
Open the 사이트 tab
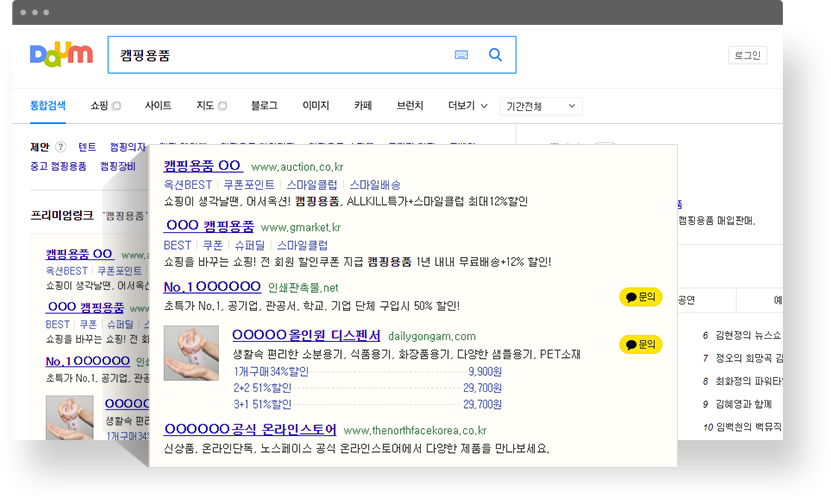pyautogui.click(x=158, y=106)
